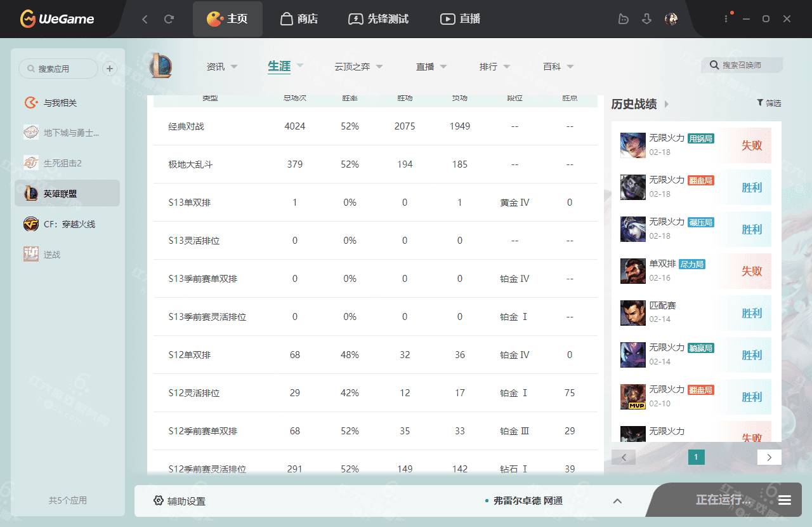Select page 1 of match history
The width and height of the screenshot is (812, 527).
(696, 457)
